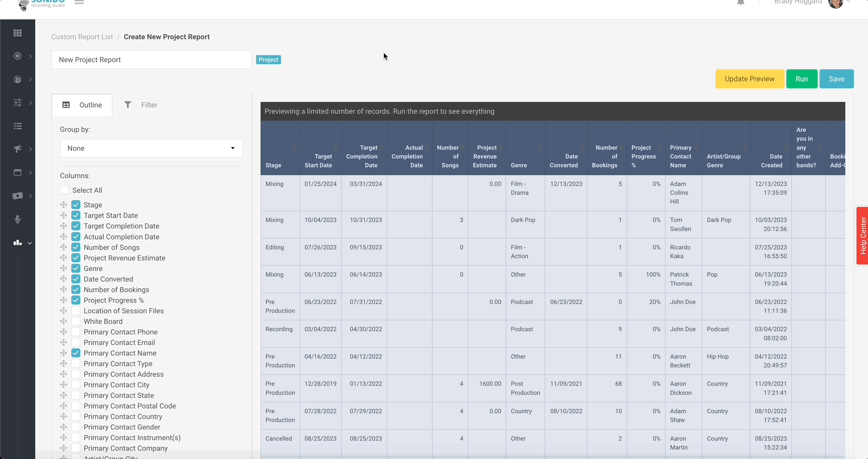
Task: Open the mixer sliders icon in sidebar
Action: click(18, 103)
